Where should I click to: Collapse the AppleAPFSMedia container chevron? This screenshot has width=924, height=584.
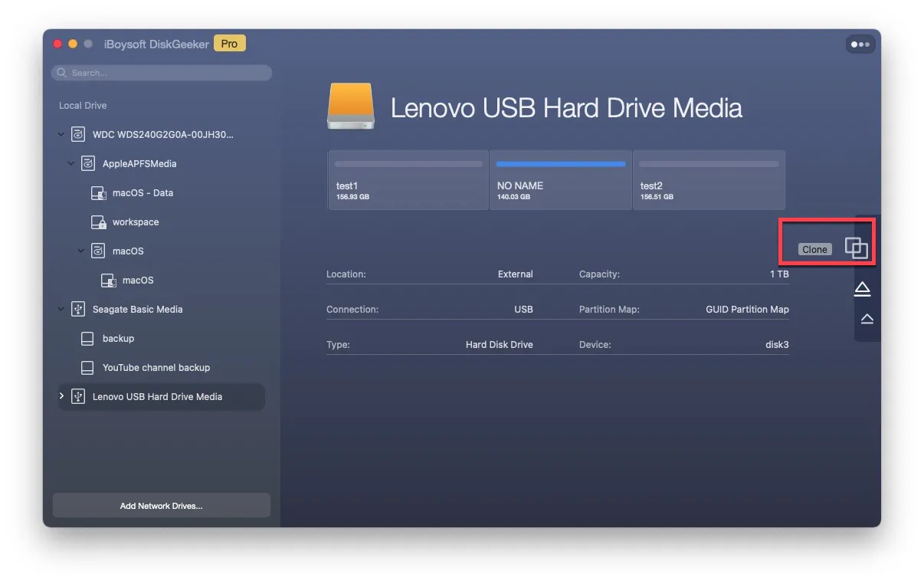pyautogui.click(x=71, y=164)
